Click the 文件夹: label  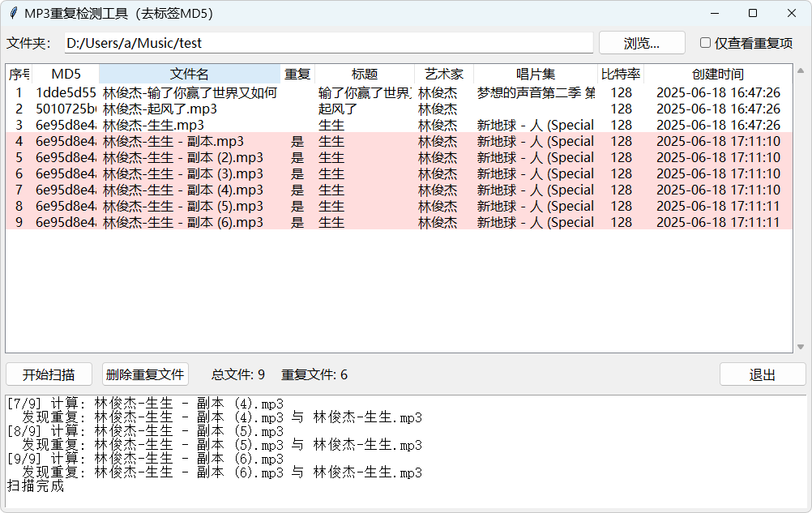click(x=28, y=43)
